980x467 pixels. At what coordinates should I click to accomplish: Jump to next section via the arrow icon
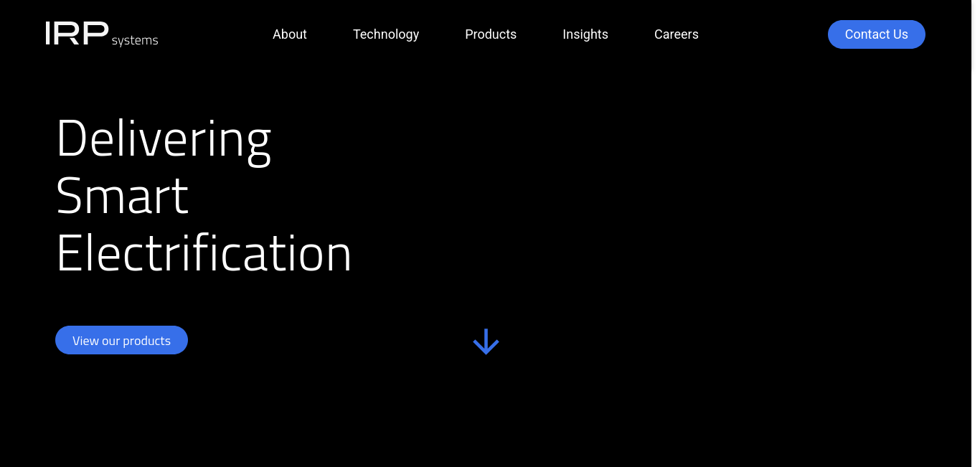coord(486,341)
